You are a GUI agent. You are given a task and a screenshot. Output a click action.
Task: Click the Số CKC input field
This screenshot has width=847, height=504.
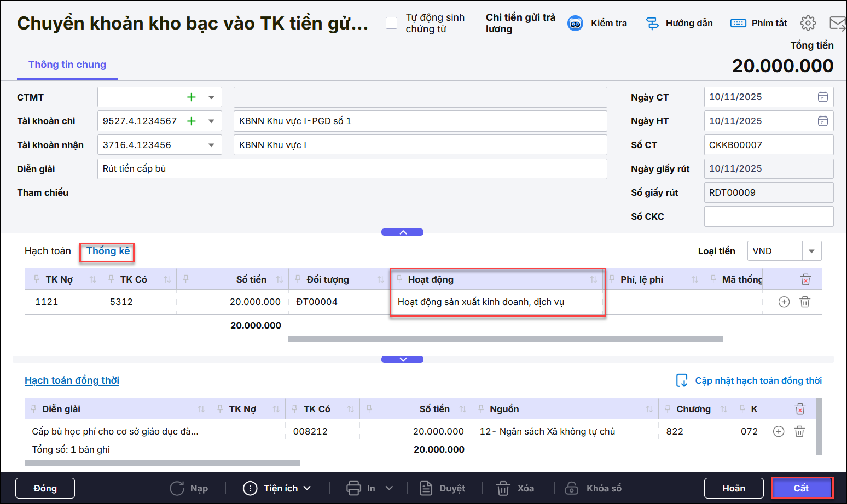(x=768, y=216)
